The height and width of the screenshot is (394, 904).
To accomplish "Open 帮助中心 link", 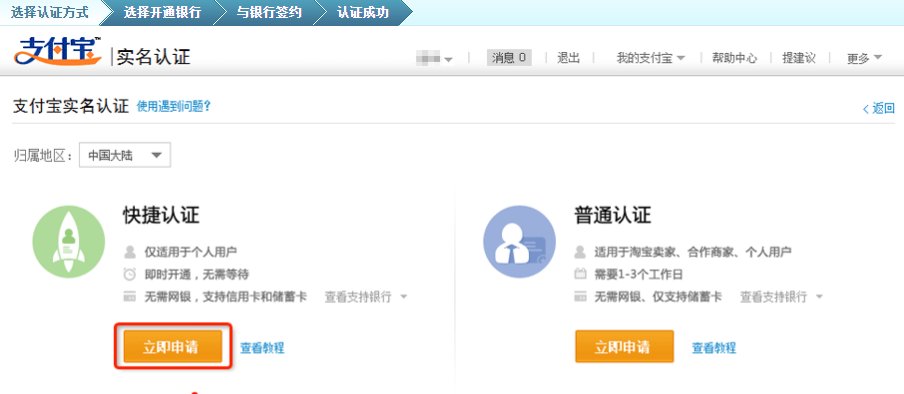I will [x=734, y=58].
